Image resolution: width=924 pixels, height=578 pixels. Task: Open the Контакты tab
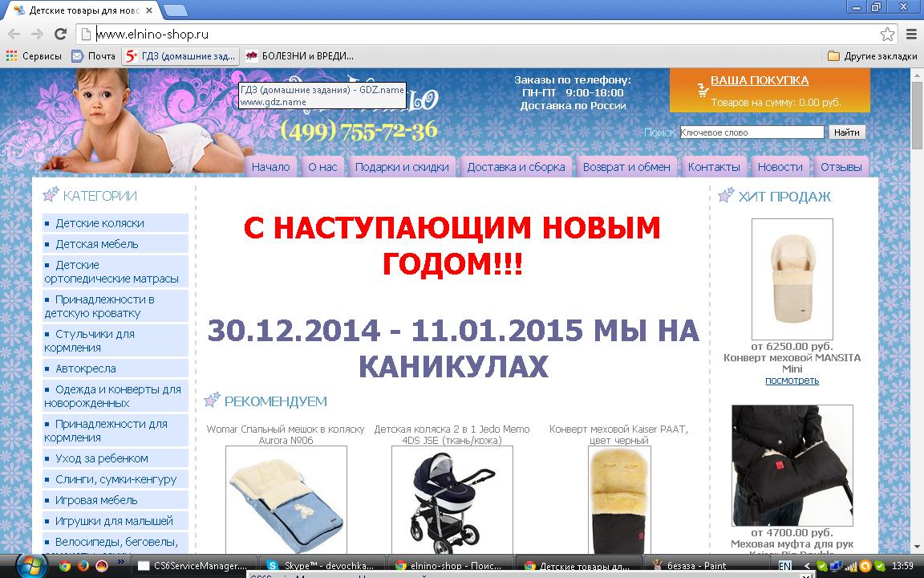[714, 167]
